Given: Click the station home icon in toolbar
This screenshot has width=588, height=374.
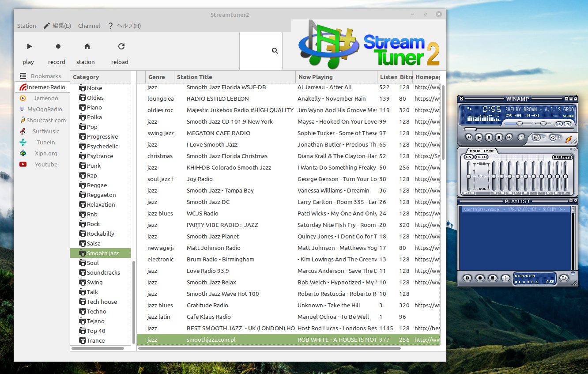Looking at the screenshot, I should pyautogui.click(x=87, y=46).
